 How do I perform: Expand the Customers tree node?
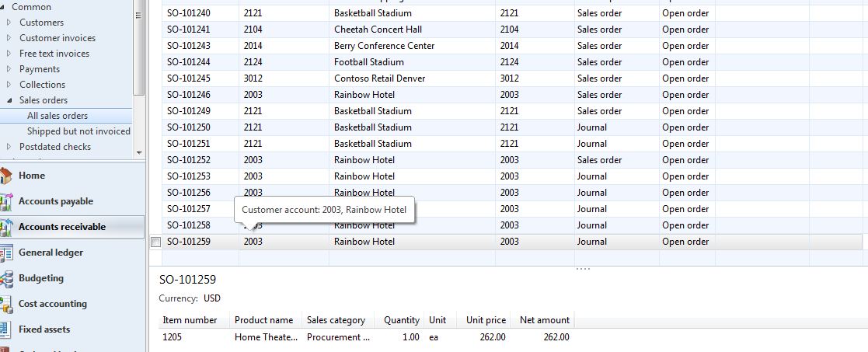tap(9, 23)
